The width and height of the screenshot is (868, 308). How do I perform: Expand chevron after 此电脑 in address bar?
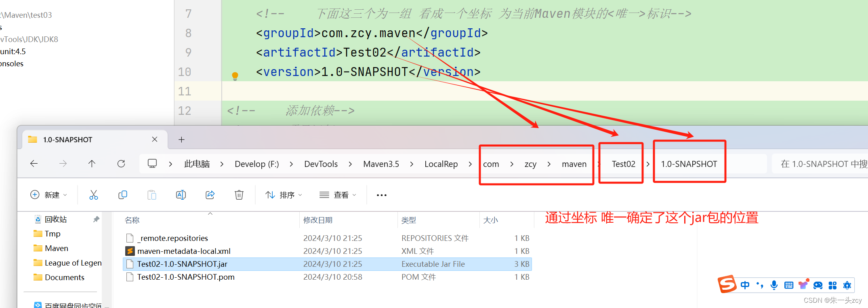click(x=222, y=164)
